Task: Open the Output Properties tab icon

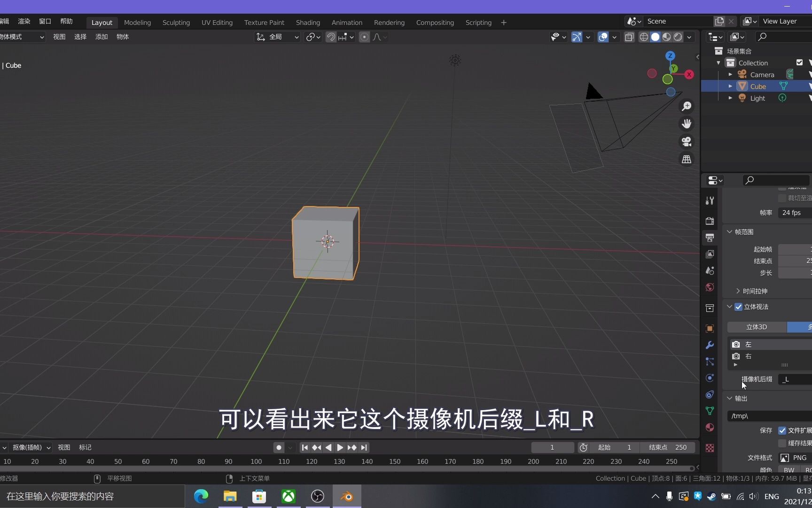Action: click(710, 238)
